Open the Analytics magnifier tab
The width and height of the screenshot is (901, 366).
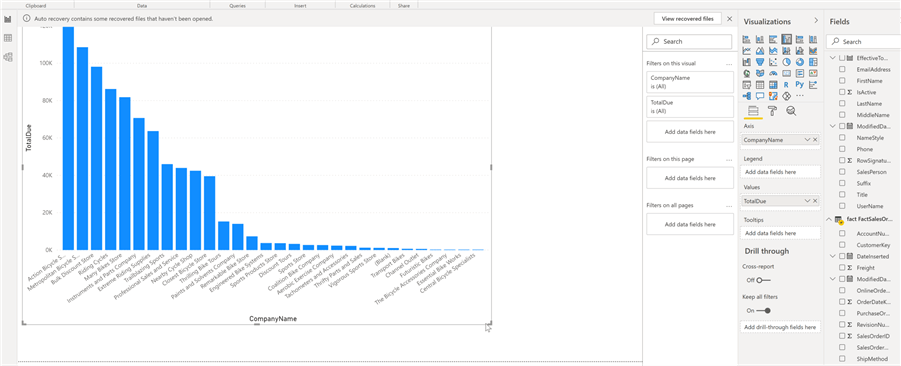coord(791,111)
